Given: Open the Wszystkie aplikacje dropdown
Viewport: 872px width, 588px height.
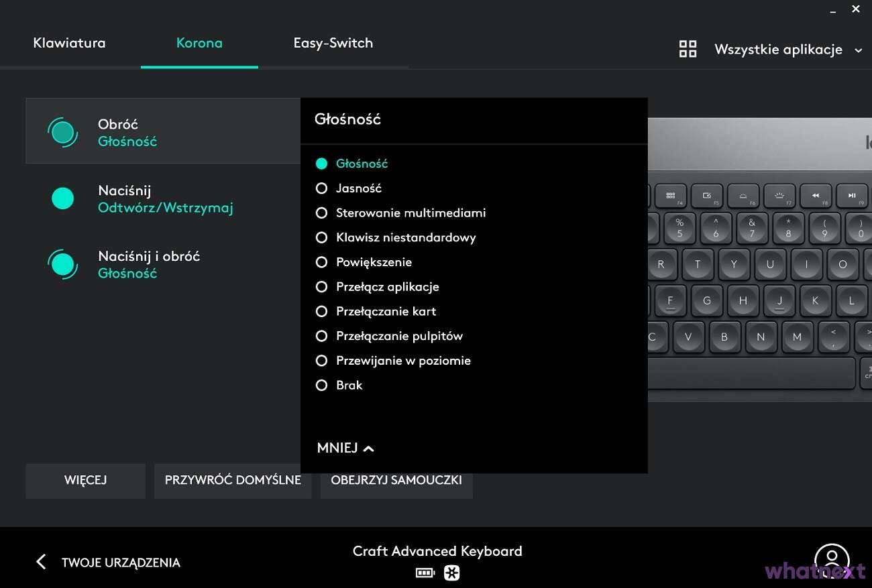Looking at the screenshot, I should 787,49.
